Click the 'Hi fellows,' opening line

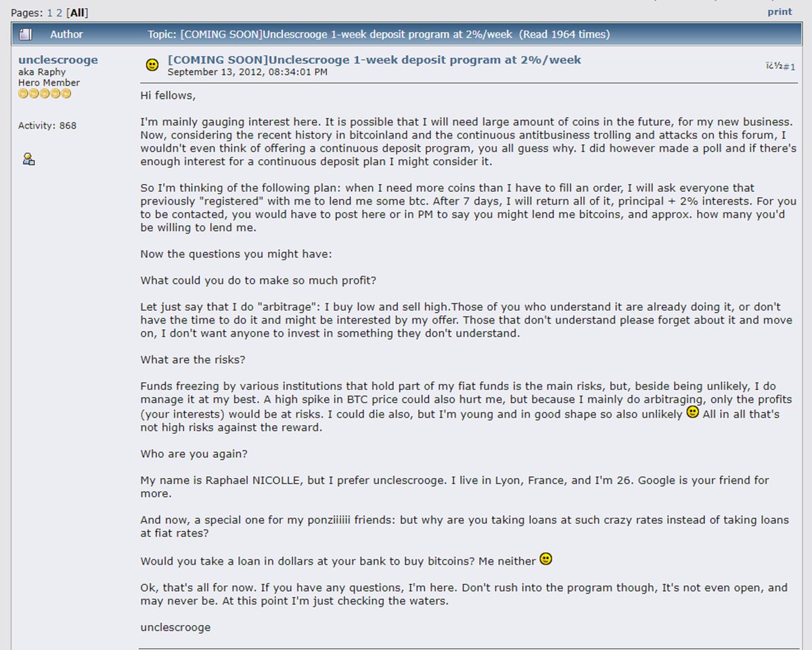168,95
